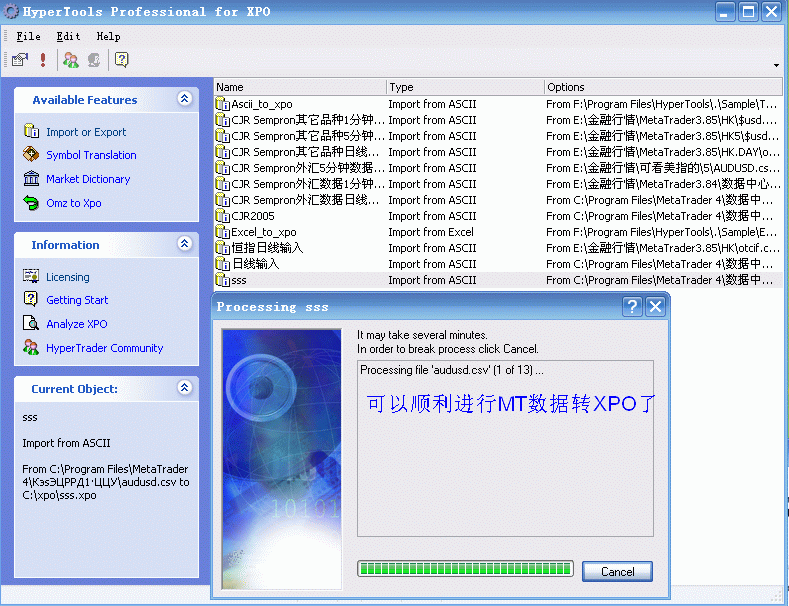789x606 pixels.
Task: Select the 日线输入 item icon
Action: coord(222,264)
